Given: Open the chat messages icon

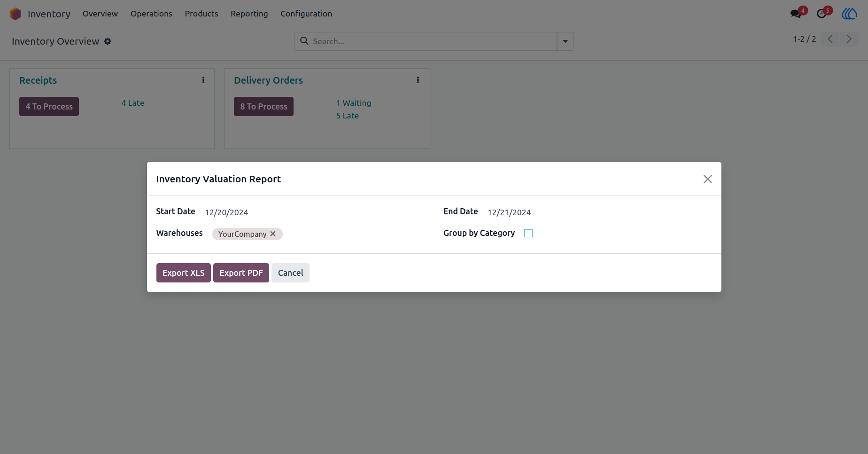Looking at the screenshot, I should tap(796, 14).
